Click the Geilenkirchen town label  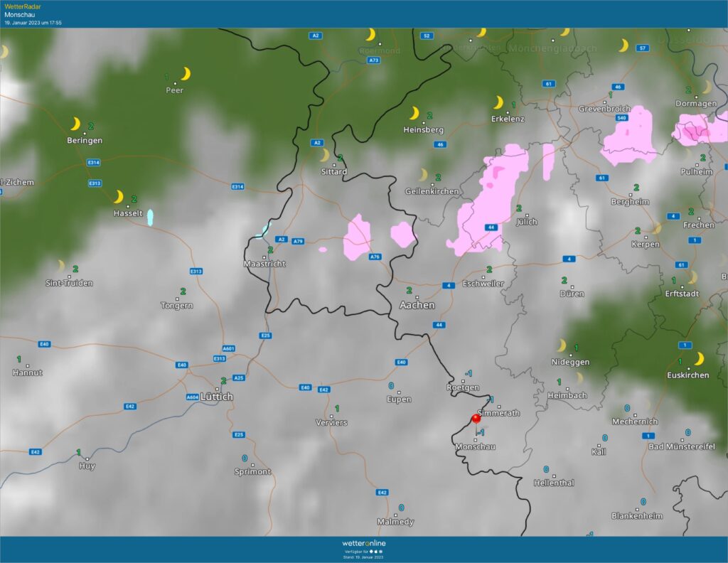tap(432, 191)
